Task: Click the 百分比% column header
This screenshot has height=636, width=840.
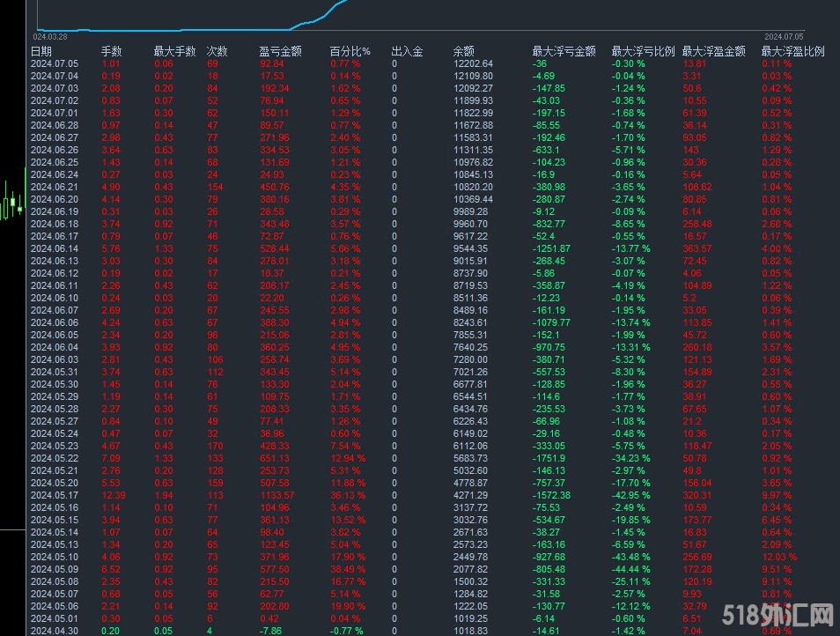Action: pos(350,51)
